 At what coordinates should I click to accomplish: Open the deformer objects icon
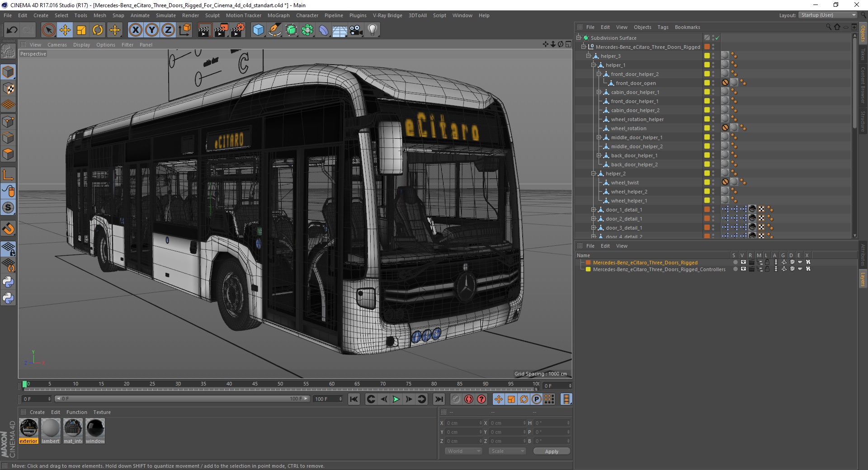[324, 30]
